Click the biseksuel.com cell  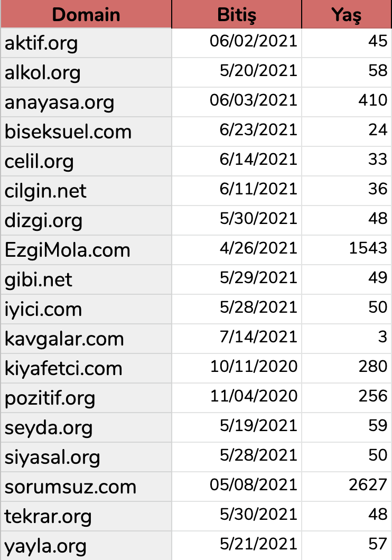(86, 132)
